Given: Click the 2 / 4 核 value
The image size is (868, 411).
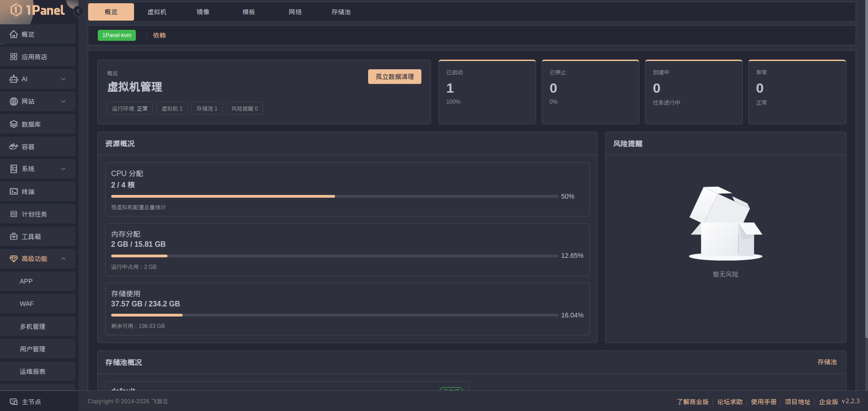Looking at the screenshot, I should [x=123, y=185].
